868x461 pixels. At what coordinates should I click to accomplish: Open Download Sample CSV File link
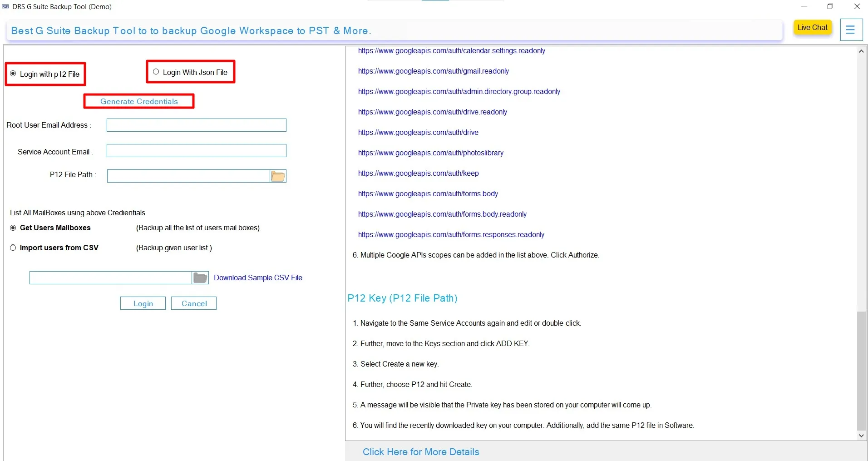pos(258,278)
